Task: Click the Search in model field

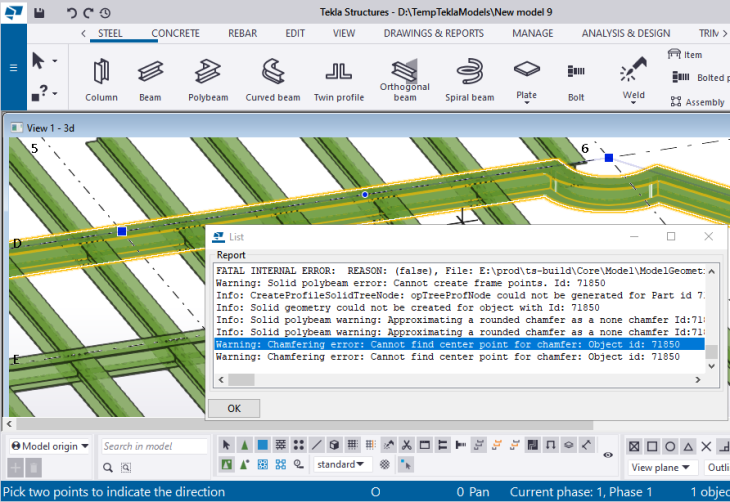Action: [x=154, y=446]
